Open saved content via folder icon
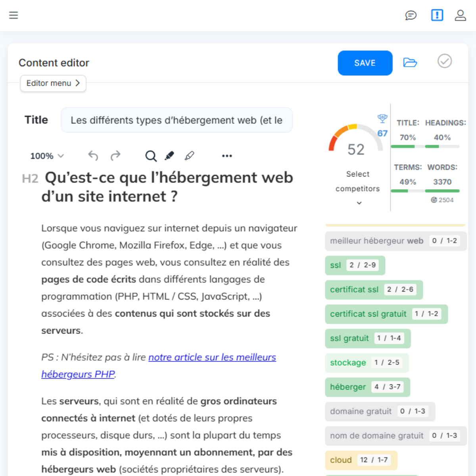 coord(410,62)
